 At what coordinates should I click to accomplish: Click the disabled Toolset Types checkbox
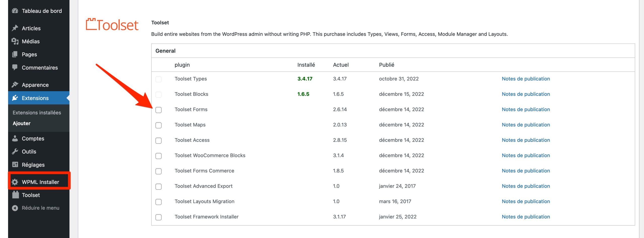[158, 79]
